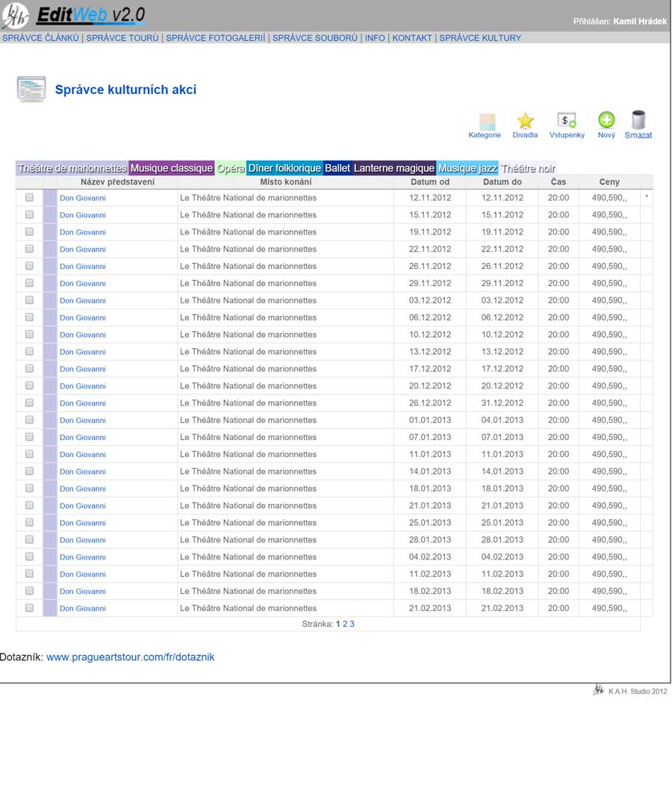The height and width of the screenshot is (809, 672).
Task: Check the box for the 21.02.2013 show
Action: pos(30,608)
